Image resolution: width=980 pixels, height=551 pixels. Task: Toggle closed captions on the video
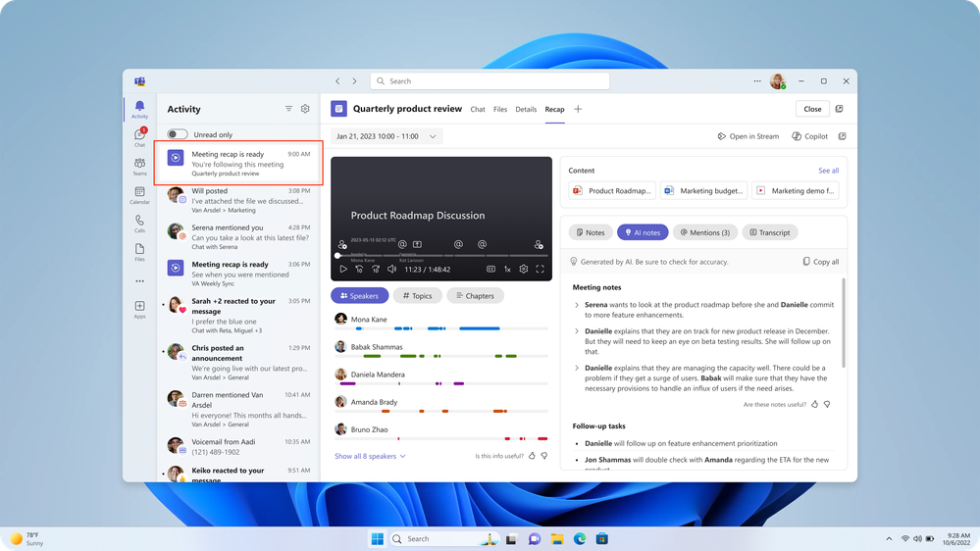pos(490,270)
